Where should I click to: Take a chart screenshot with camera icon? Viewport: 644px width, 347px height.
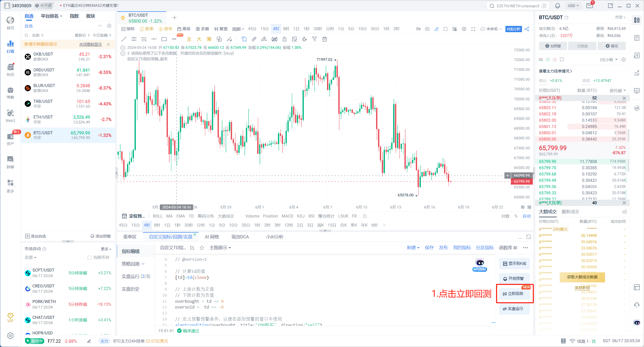[427, 29]
